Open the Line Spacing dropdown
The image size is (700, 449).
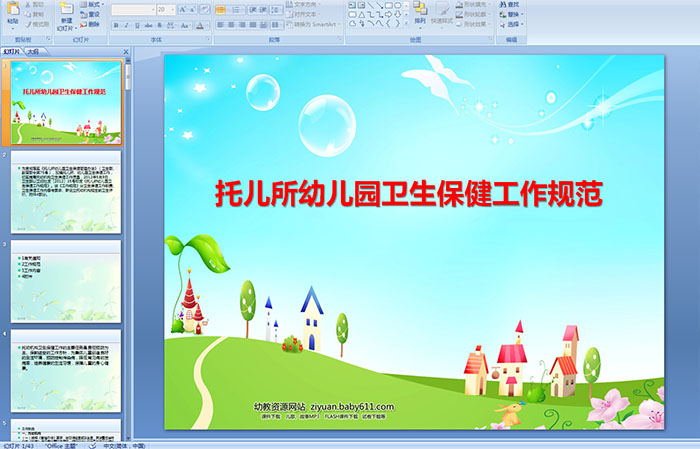(277, 9)
